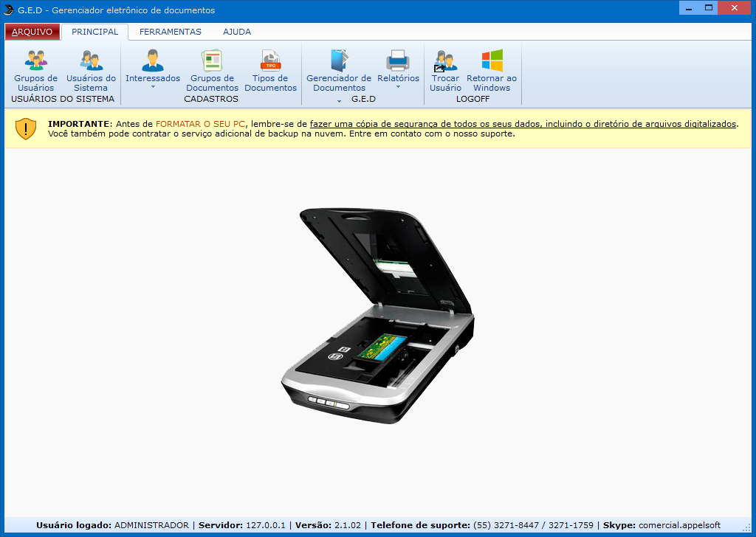Click the G.E.D app icon in title bar
This screenshot has height=537, width=756.
coord(9,10)
